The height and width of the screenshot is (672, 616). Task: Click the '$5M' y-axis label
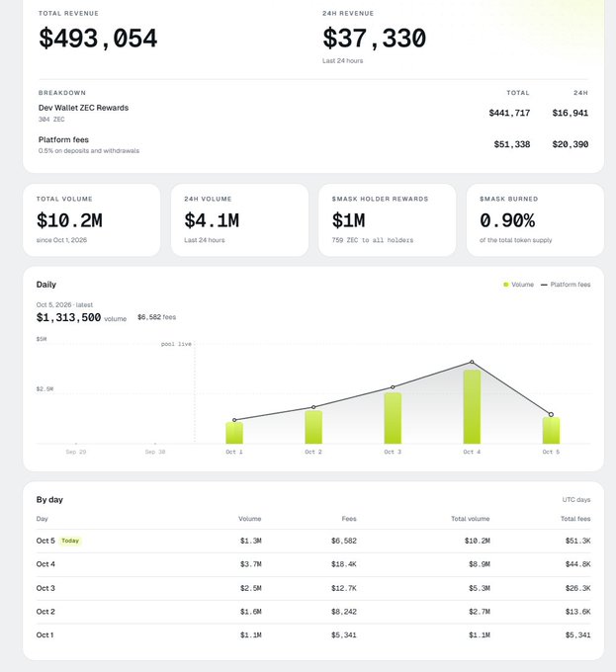click(x=42, y=339)
